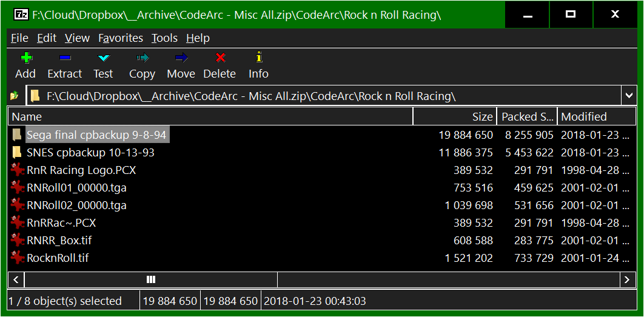
Task: Click the yellow Info icon
Action: tap(259, 57)
